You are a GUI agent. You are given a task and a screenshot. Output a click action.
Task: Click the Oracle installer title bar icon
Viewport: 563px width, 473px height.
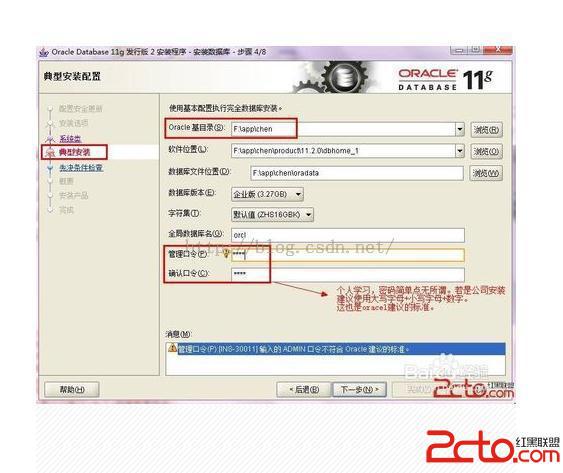tap(43, 52)
